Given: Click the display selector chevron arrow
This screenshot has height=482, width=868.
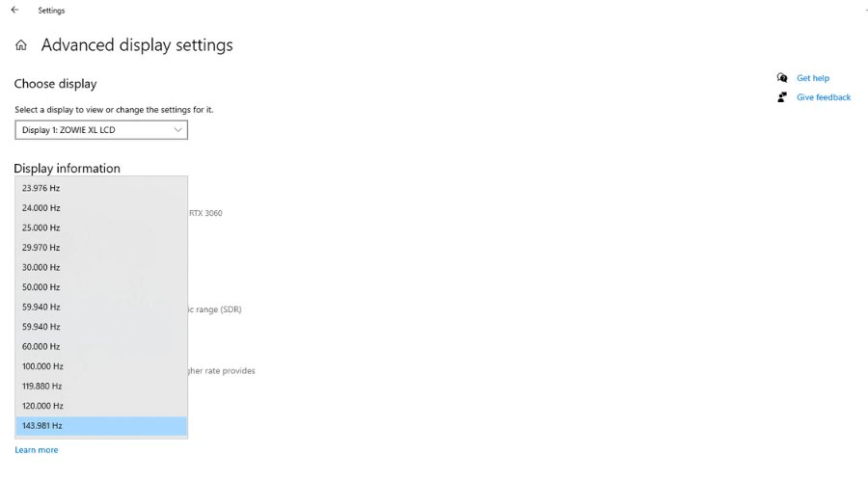Looking at the screenshot, I should point(177,130).
